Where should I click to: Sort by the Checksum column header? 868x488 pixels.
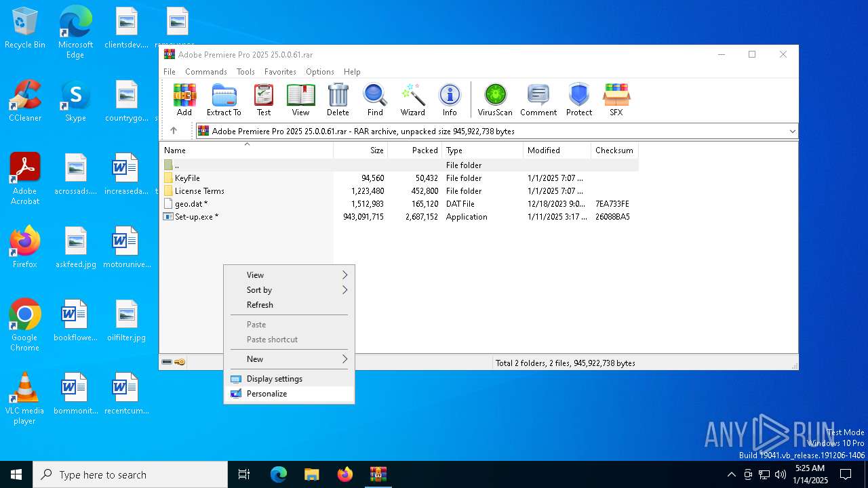click(614, 150)
